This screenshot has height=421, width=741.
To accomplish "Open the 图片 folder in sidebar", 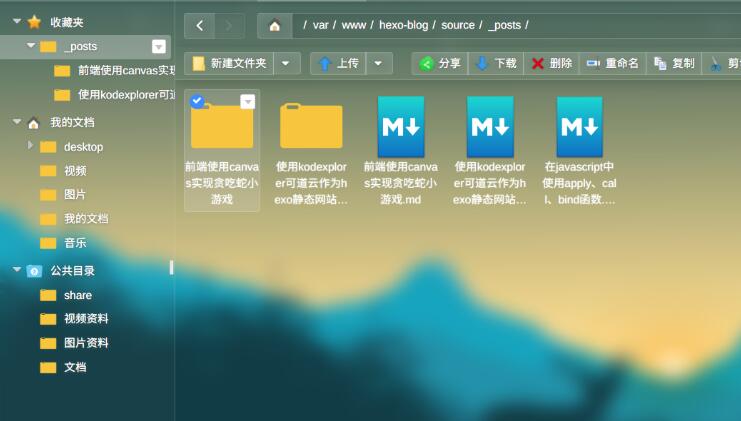I will coord(75,195).
